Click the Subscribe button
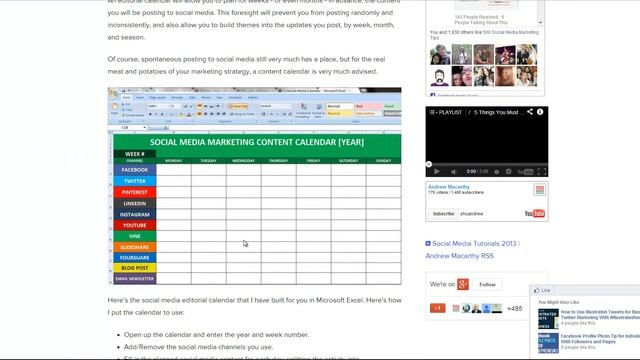The height and width of the screenshot is (360, 640). click(443, 213)
